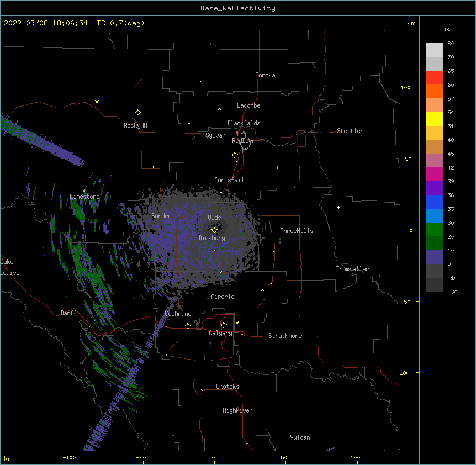This screenshot has height=465, width=476.
Task: Click the yellow V marker east of Calgary
Action: pyautogui.click(x=237, y=323)
